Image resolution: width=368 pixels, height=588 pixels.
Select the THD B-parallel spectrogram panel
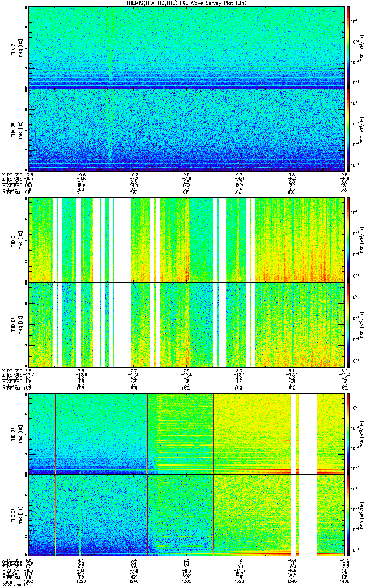point(186,324)
